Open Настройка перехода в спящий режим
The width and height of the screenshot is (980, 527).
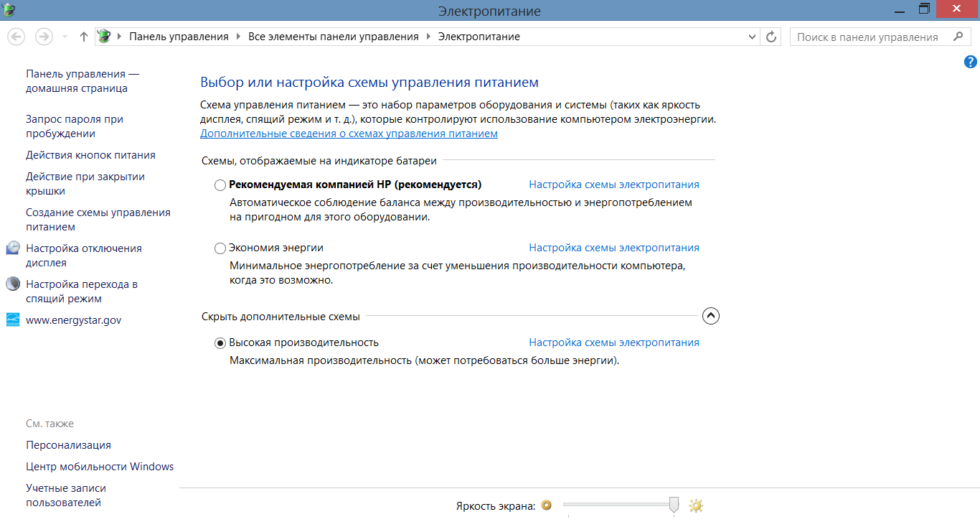(x=82, y=292)
